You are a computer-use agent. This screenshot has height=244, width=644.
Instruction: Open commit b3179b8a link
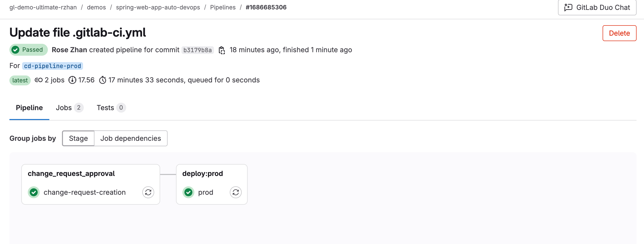point(198,50)
